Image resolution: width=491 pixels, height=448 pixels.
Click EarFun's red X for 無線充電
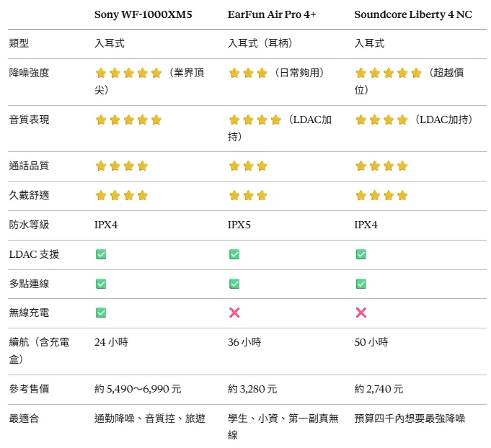(x=234, y=313)
